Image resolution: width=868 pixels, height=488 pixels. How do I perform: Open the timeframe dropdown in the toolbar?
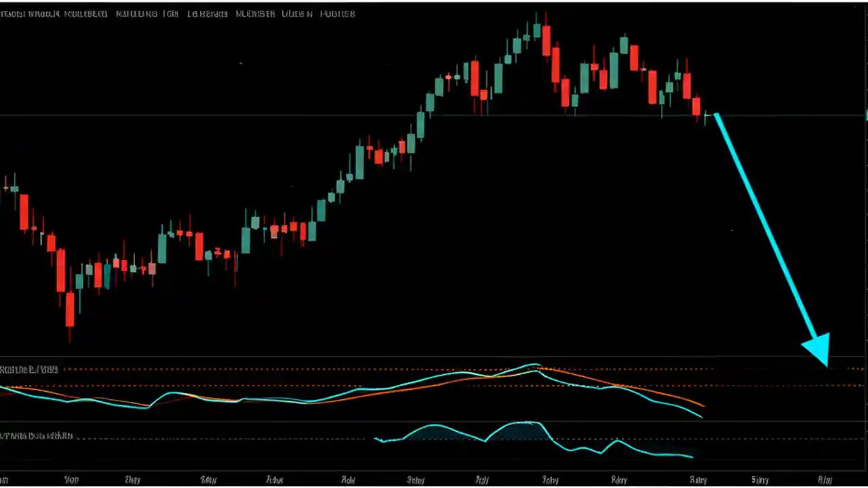[170, 14]
